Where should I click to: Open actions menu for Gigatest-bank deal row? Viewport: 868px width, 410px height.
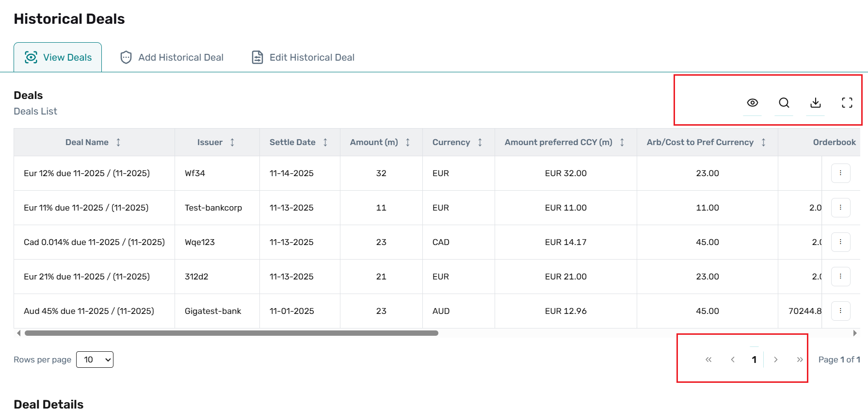click(840, 311)
